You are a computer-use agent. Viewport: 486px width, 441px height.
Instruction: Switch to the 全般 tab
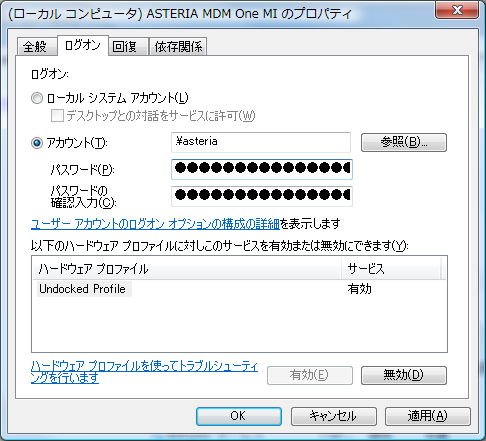[36, 46]
